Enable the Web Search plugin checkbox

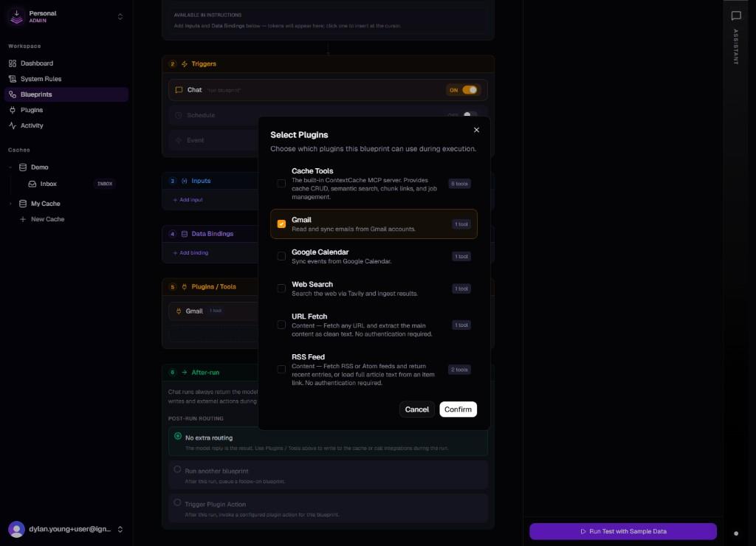tap(281, 288)
